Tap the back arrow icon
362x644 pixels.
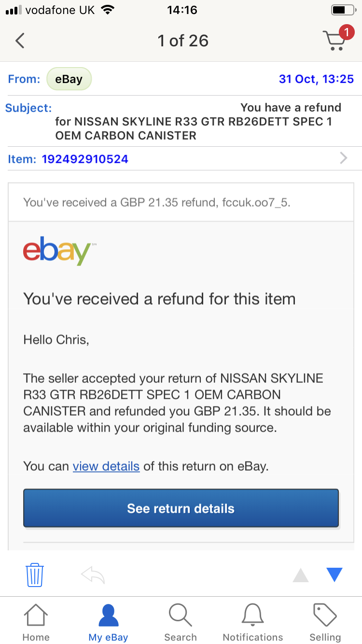coord(20,41)
